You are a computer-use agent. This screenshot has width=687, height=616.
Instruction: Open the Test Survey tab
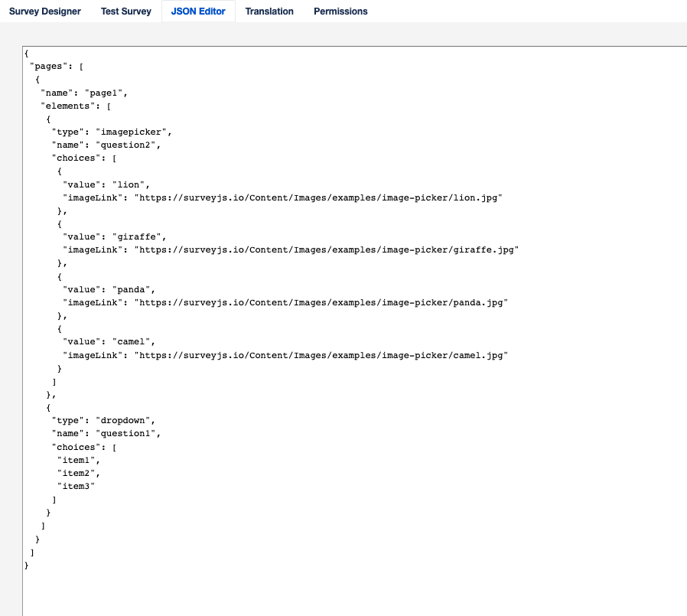pyautogui.click(x=126, y=11)
